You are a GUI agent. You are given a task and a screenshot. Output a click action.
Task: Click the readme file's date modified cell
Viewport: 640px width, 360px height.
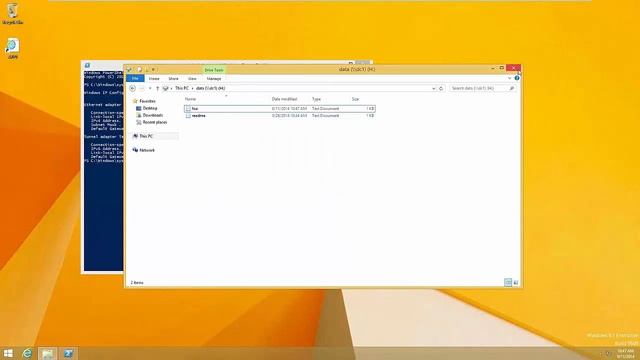coord(289,116)
